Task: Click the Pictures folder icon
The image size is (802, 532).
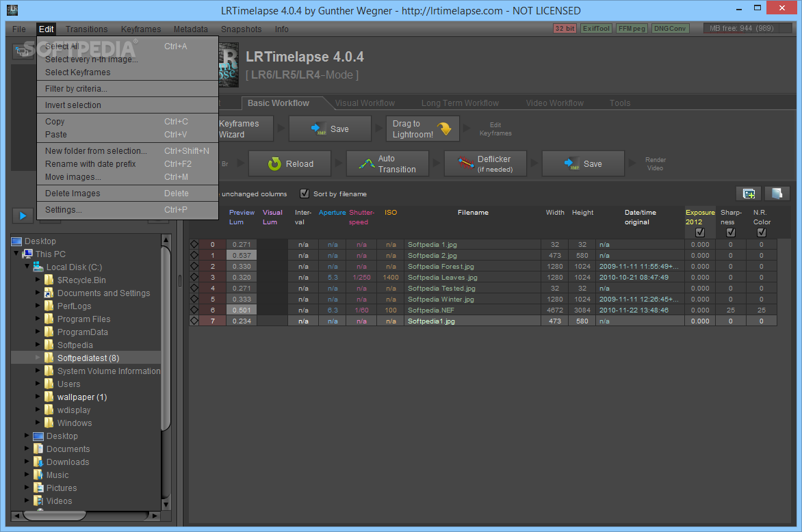Action: [38, 488]
